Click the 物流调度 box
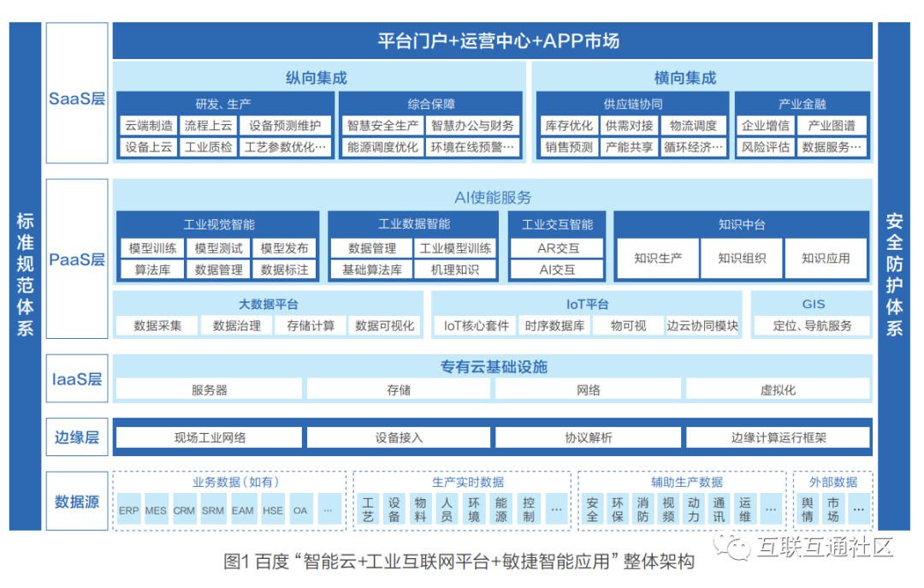 tap(693, 126)
